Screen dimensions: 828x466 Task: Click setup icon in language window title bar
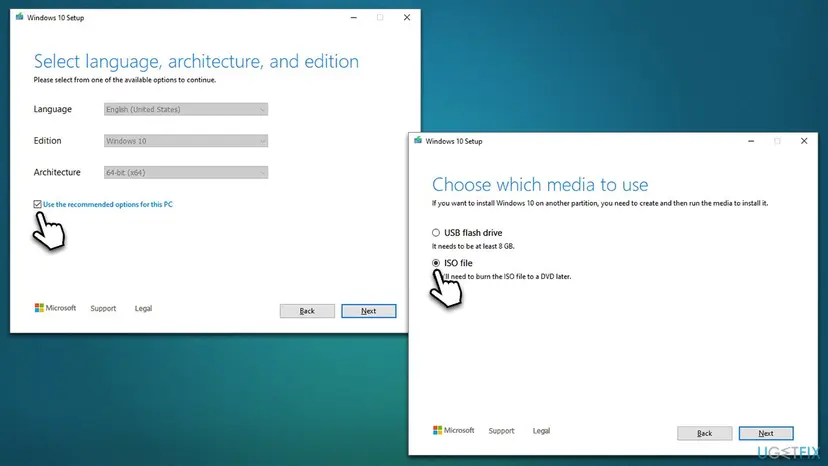[x=20, y=17]
